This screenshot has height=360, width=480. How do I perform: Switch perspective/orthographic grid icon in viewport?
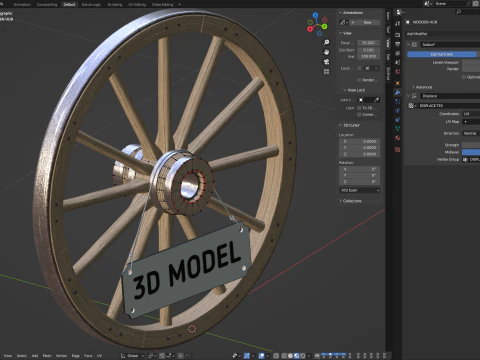[326, 72]
